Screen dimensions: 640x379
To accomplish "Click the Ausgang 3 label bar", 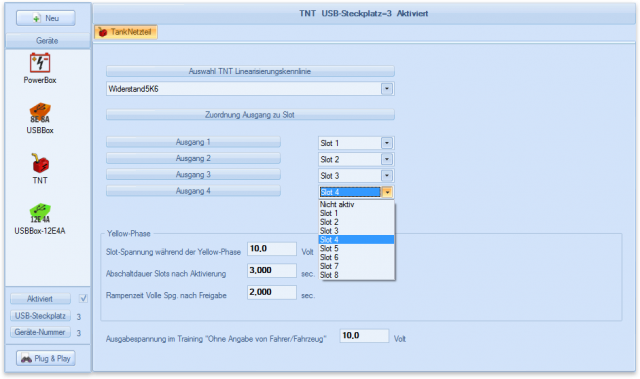I will tap(193, 175).
